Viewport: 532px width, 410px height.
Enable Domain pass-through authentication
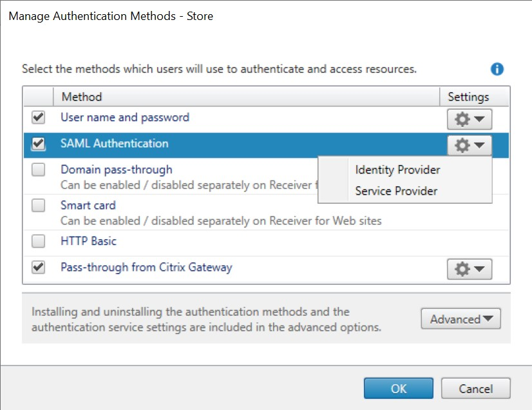[37, 170]
